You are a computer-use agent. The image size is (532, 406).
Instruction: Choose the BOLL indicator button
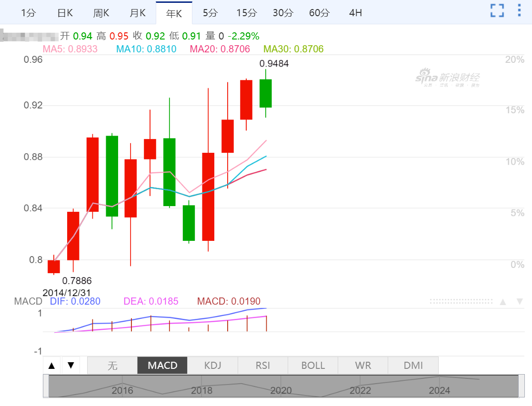[x=313, y=366]
